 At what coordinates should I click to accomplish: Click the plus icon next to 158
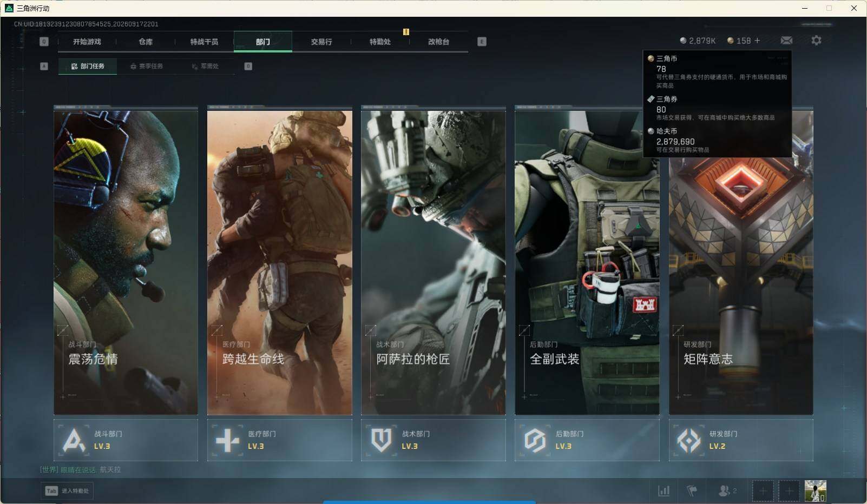(x=757, y=41)
